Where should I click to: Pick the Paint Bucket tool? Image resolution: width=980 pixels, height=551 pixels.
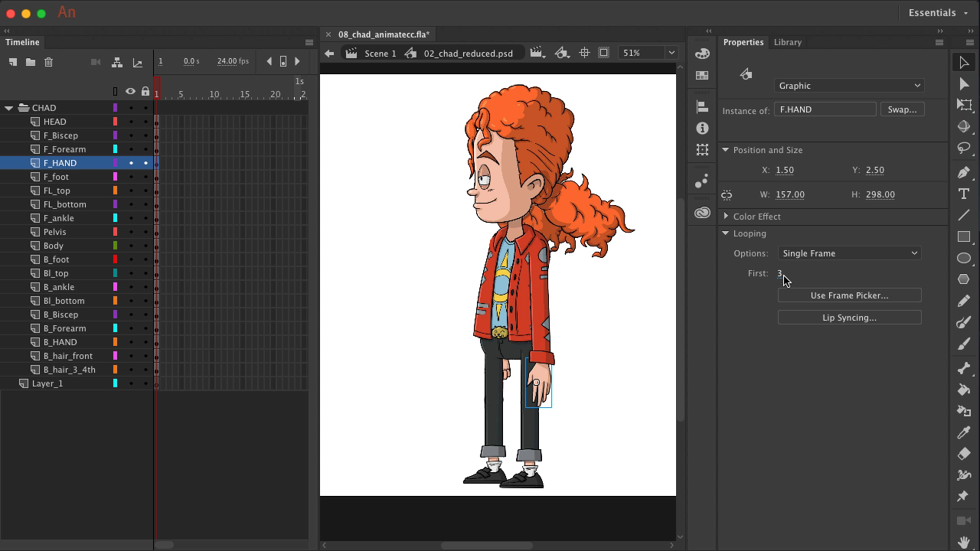[964, 390]
